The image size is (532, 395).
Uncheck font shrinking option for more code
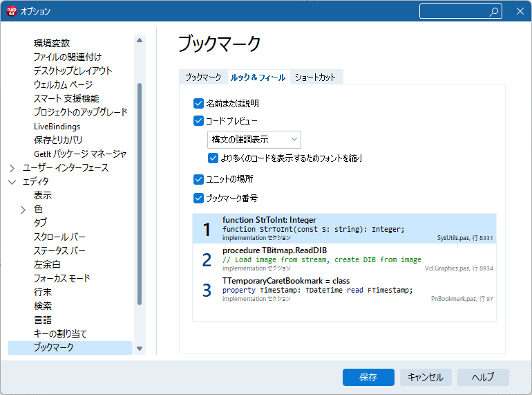(213, 158)
